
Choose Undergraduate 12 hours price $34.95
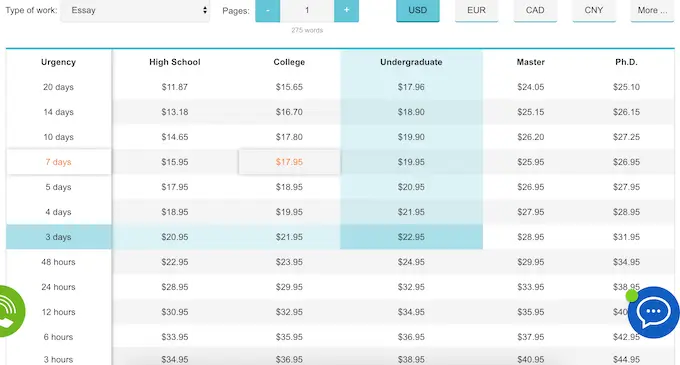pos(411,312)
